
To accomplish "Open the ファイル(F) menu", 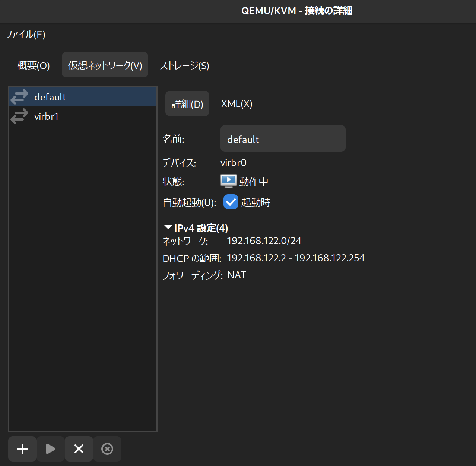I will (25, 35).
